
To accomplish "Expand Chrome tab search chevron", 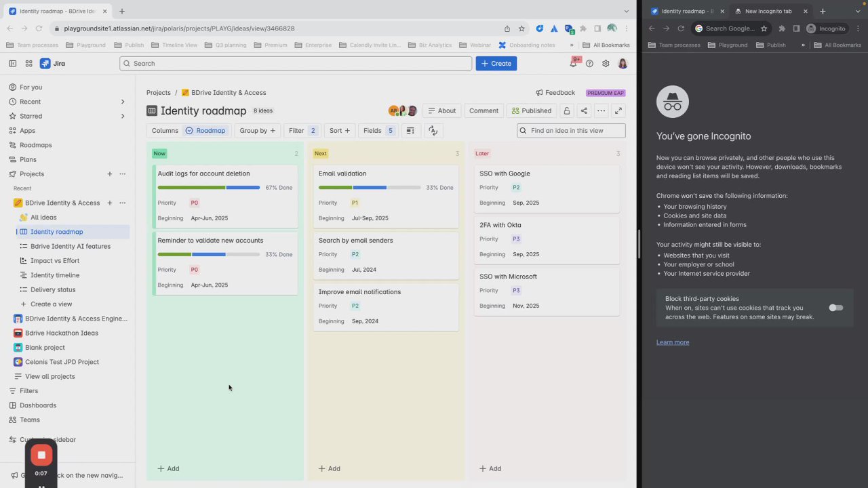I will (x=626, y=11).
